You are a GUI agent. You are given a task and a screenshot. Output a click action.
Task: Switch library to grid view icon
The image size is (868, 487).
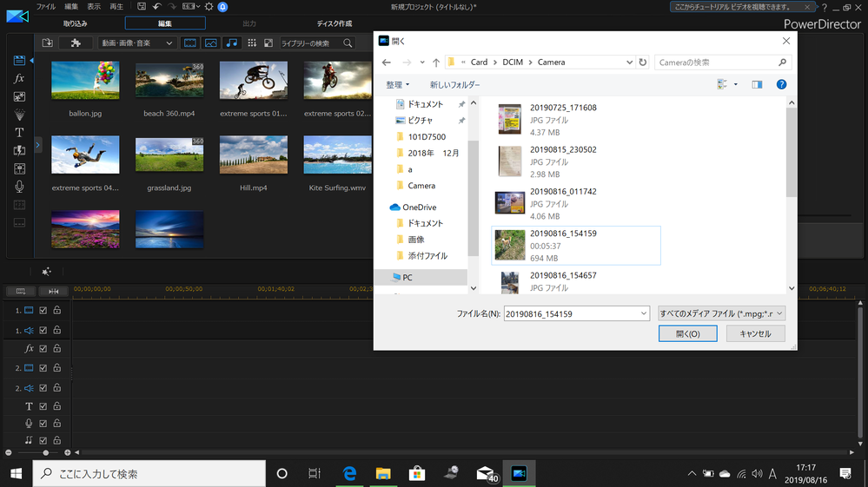pyautogui.click(x=252, y=43)
